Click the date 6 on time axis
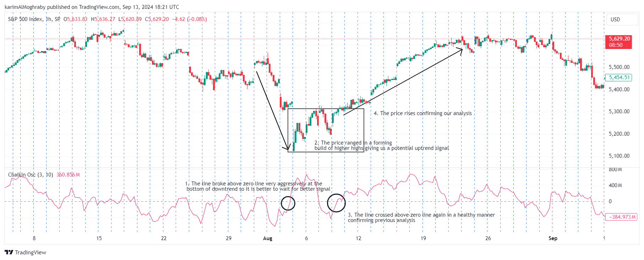 306,238
